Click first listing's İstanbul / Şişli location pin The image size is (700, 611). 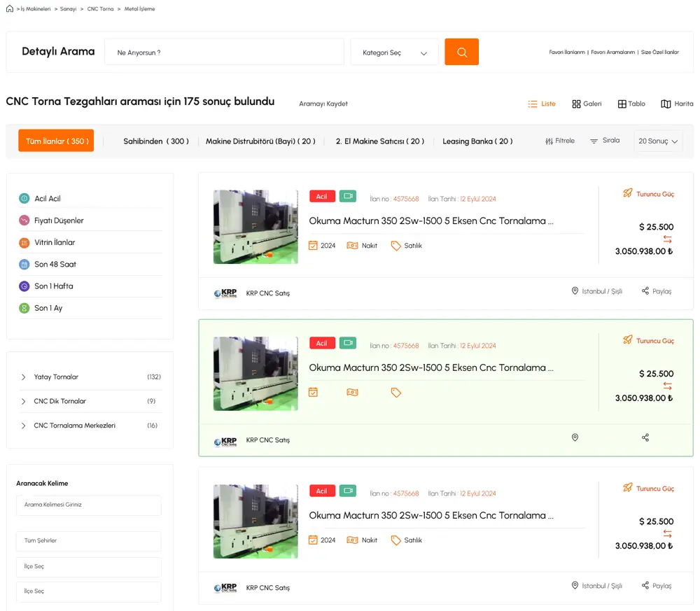pyautogui.click(x=575, y=290)
